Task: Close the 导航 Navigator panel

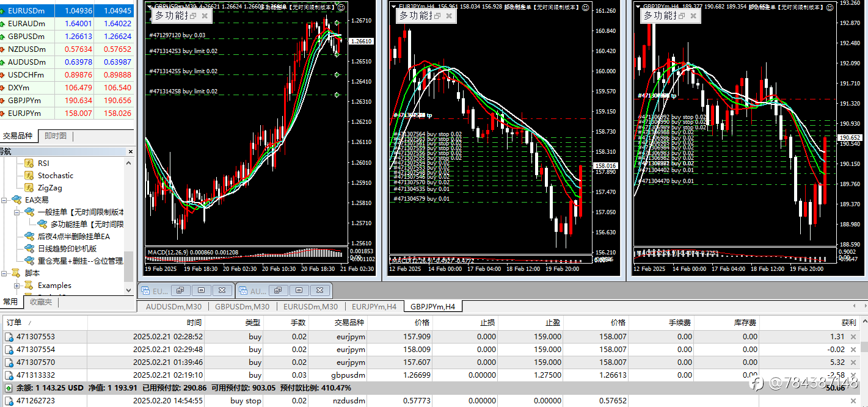Action: 130,151
